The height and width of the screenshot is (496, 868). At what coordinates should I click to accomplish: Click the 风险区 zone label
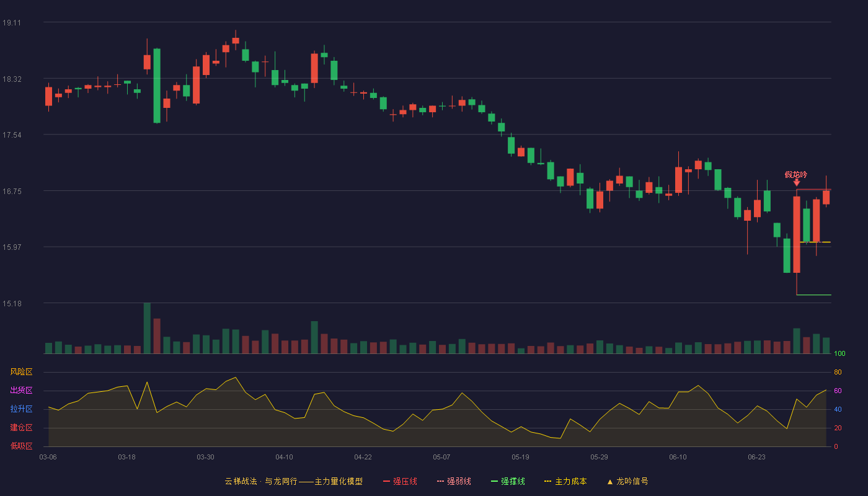click(21, 372)
